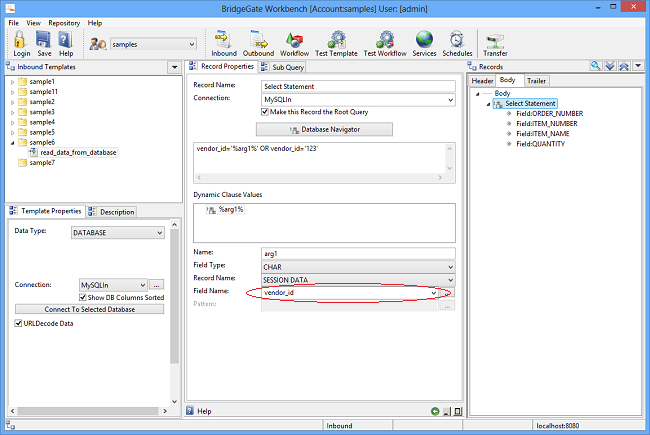Click the blue Help question icon at bottom
The image size is (650, 435).
click(x=190, y=411)
